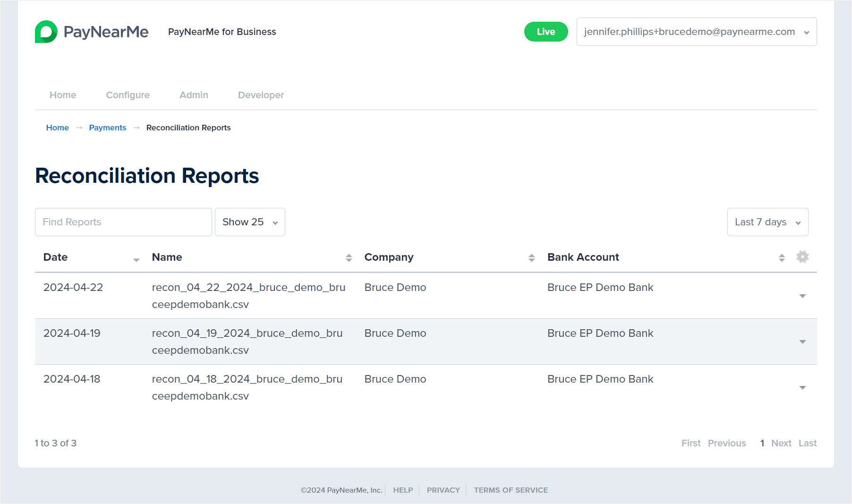Expand row actions for 2024-04-19 report
This screenshot has height=504, width=852.
pos(802,342)
